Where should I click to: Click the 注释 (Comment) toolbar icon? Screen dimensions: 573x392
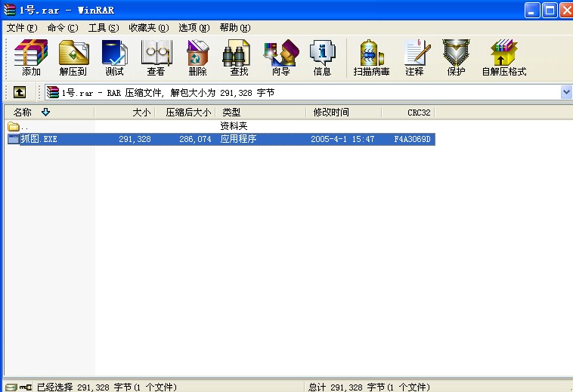click(x=414, y=57)
